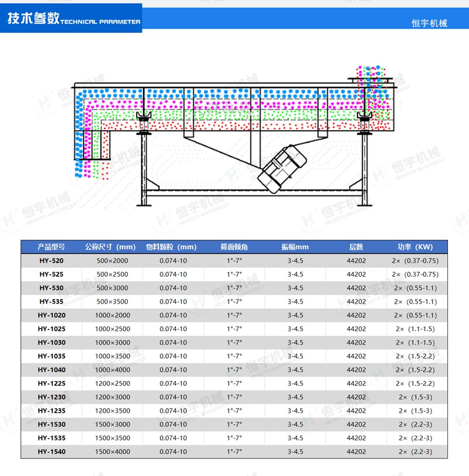Click the 振幅mm column header
Image resolution: width=469 pixels, height=476 pixels.
[x=295, y=247]
